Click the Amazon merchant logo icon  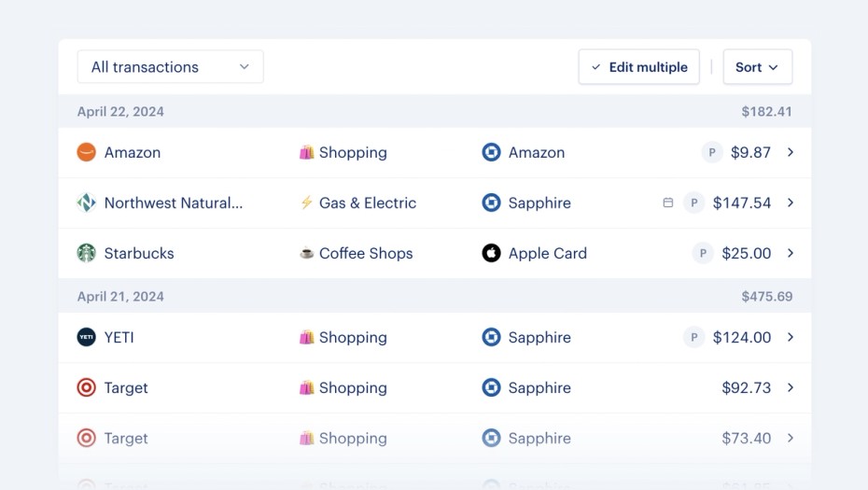point(87,152)
